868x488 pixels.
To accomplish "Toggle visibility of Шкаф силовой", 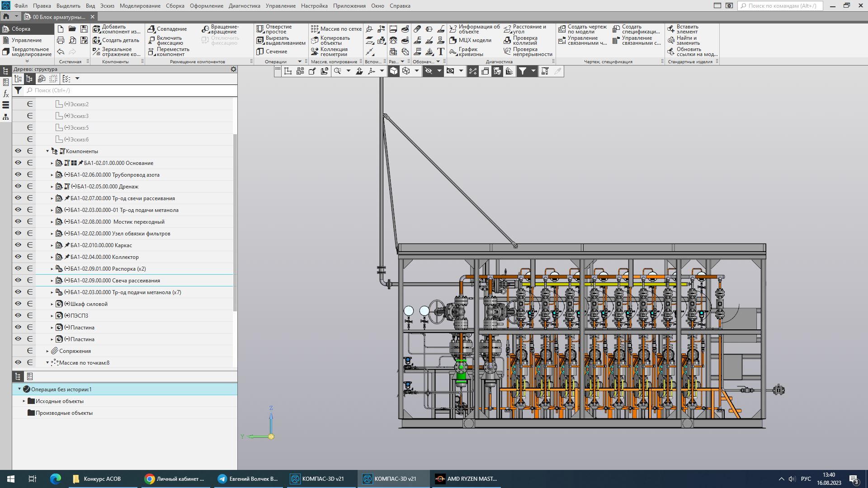I will 18,304.
